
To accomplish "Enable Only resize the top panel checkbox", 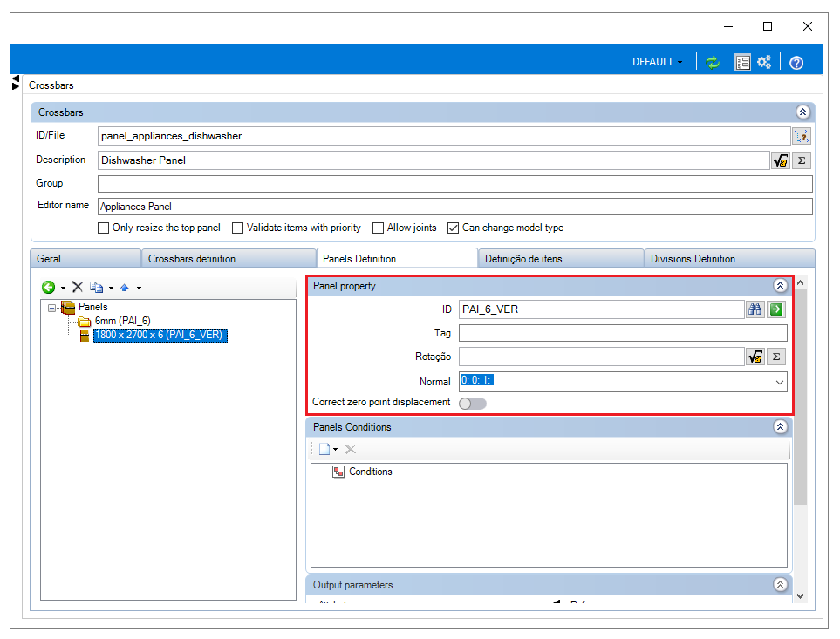I will pos(104,228).
